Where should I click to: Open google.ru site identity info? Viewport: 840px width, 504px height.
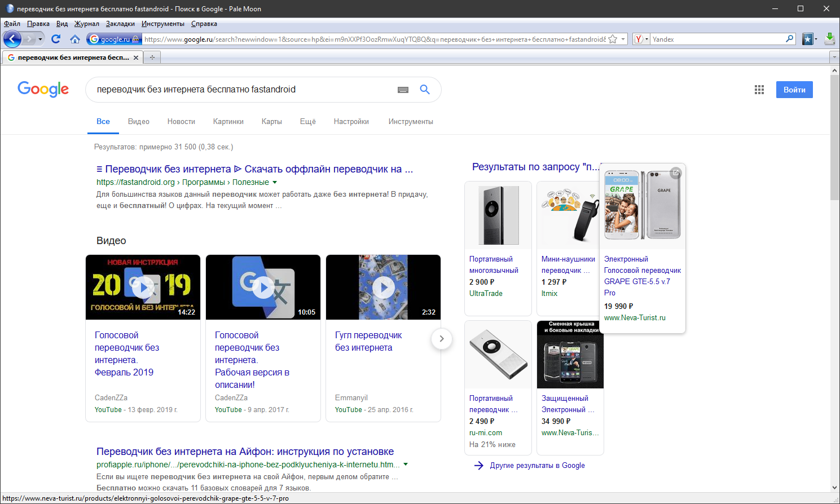(115, 39)
